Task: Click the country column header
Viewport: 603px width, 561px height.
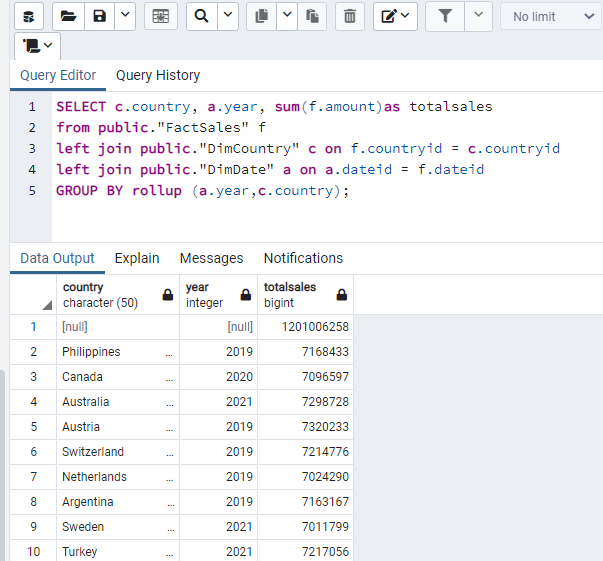Action: click(118, 295)
